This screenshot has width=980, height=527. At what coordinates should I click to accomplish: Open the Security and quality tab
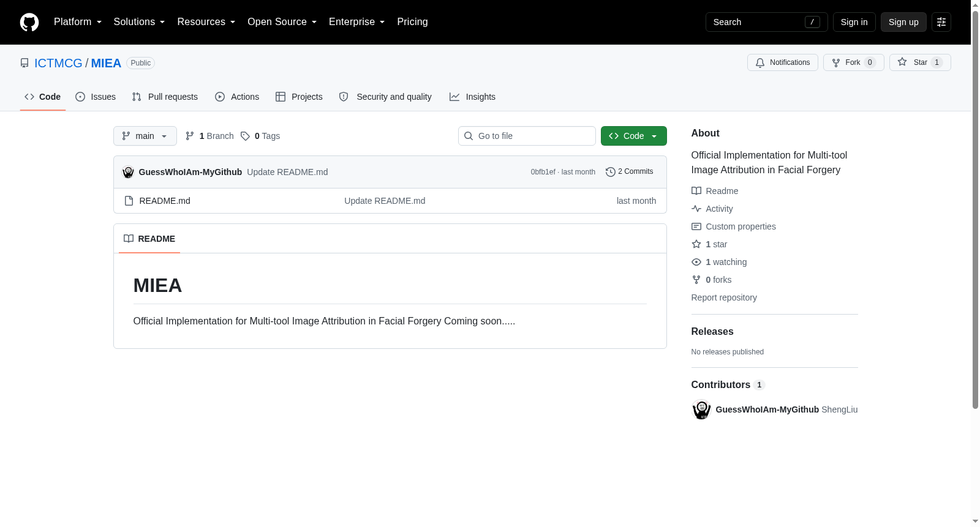click(x=385, y=97)
